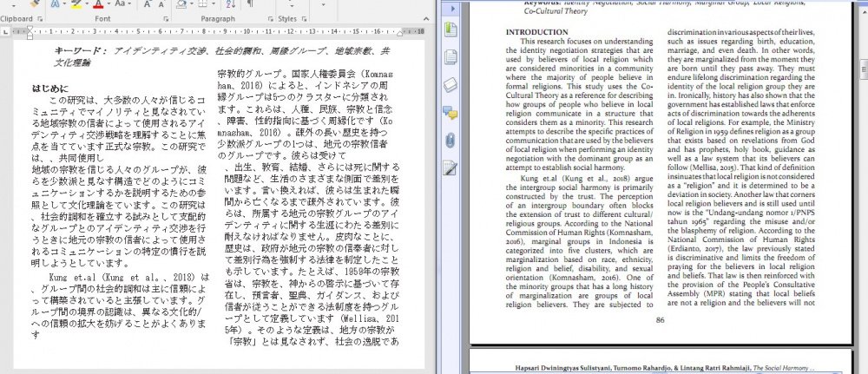Open the Attachments paperclip panel in PDF viewer
868x374 pixels.
(x=451, y=141)
